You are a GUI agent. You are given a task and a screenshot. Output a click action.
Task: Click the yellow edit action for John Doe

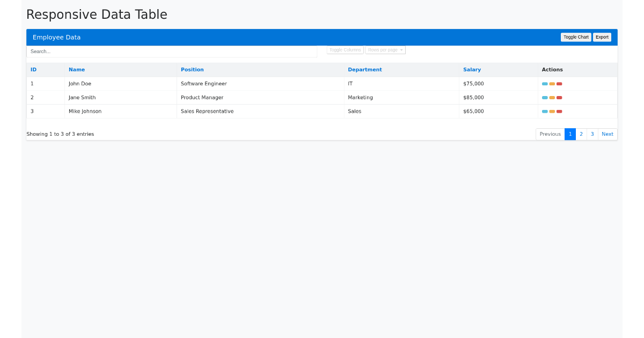(552, 84)
